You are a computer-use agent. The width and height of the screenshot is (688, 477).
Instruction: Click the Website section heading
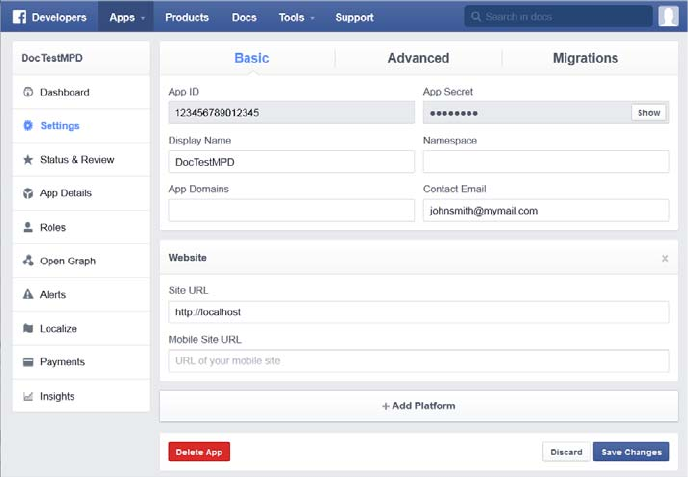pos(187,258)
